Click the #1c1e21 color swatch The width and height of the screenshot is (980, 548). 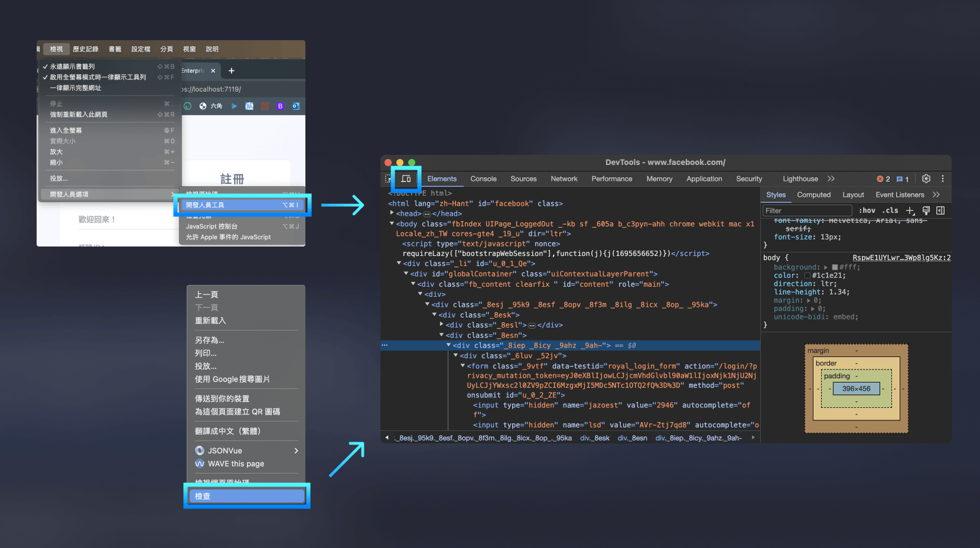(808, 276)
